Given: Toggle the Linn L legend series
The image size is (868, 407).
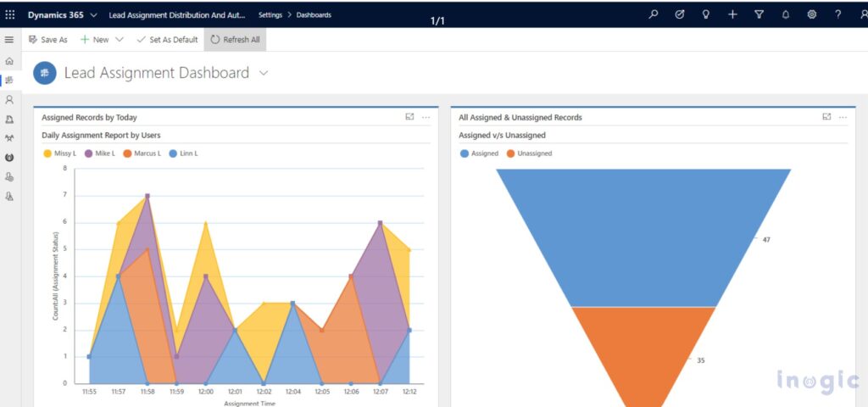Looking at the screenshot, I should (x=183, y=153).
